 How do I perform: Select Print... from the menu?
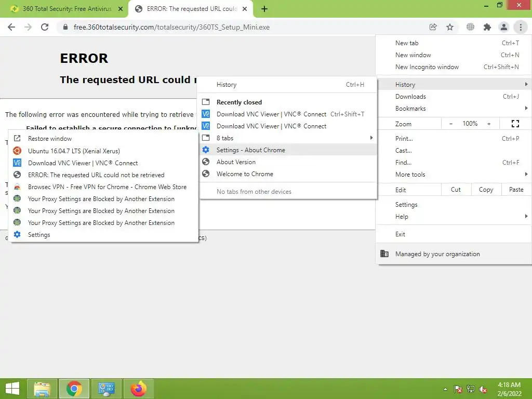coord(454,139)
